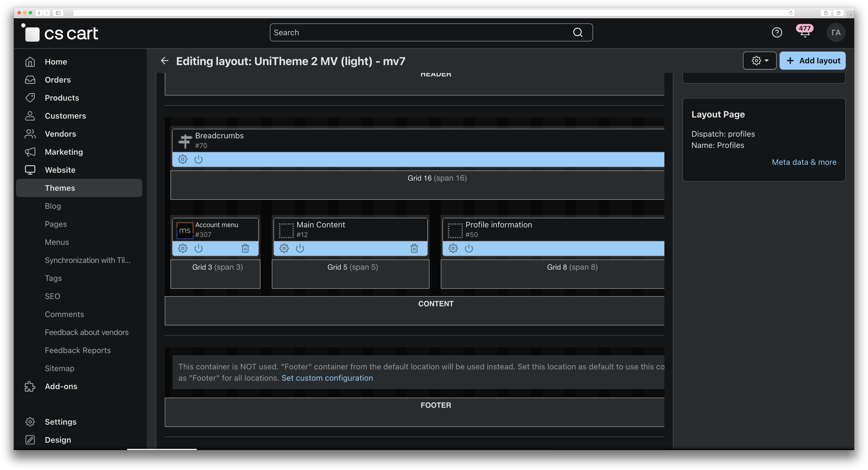Open the notifications bell with 477 badge

click(805, 33)
